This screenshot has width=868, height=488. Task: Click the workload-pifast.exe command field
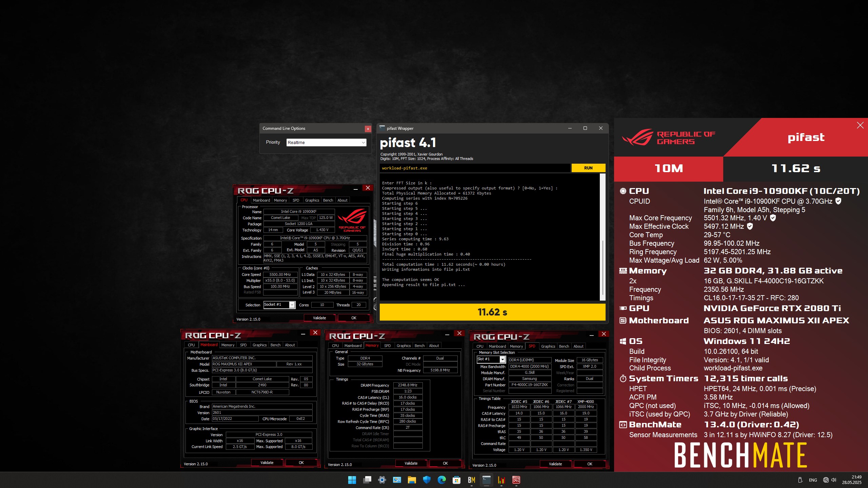[475, 168]
